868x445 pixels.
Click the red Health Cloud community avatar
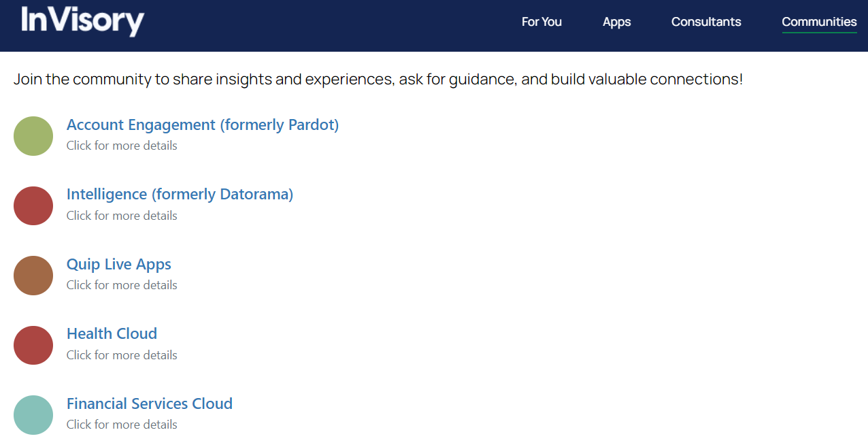click(x=33, y=345)
